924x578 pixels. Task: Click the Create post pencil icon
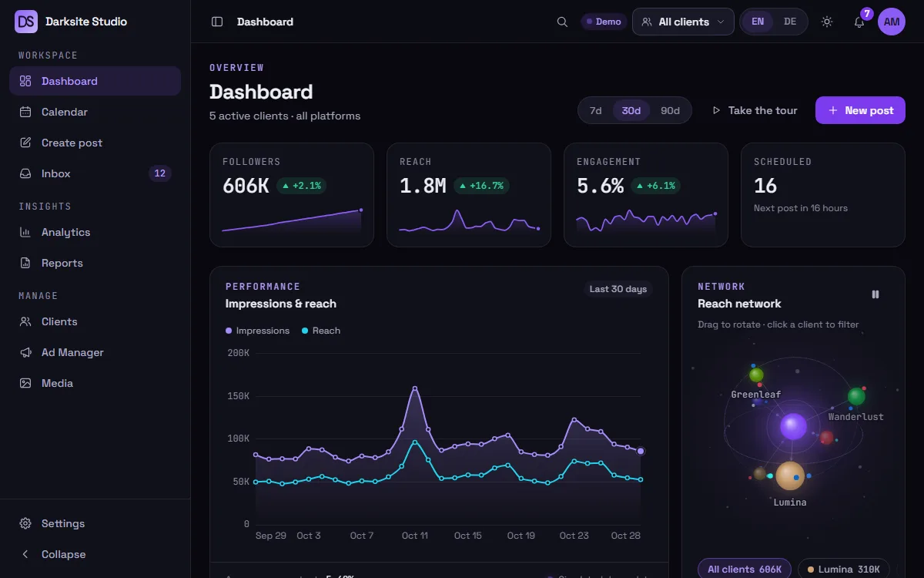pos(25,143)
